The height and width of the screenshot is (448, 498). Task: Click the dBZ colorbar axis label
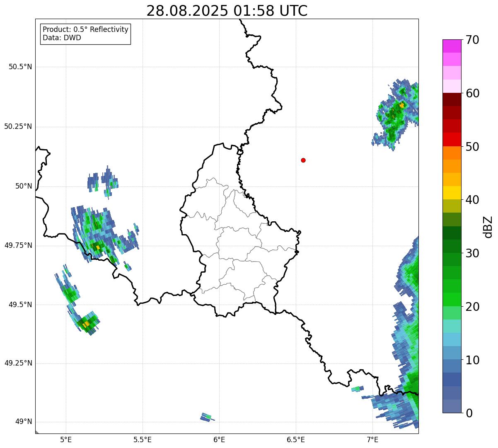click(488, 227)
